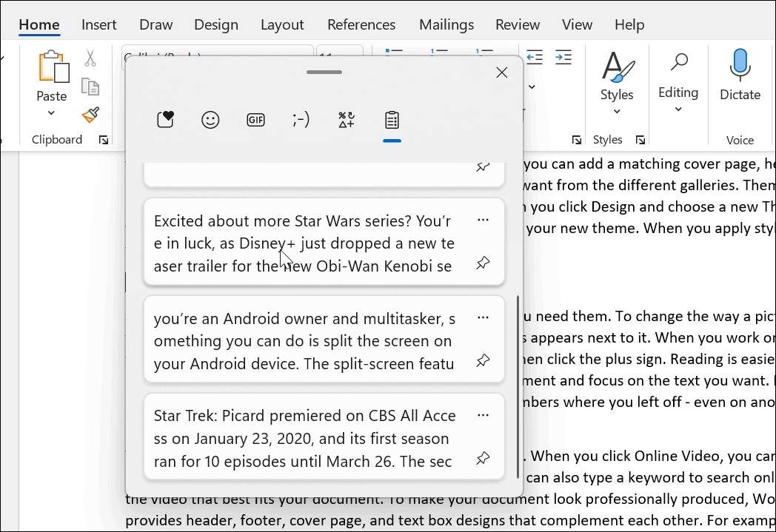Image resolution: width=776 pixels, height=532 pixels.
Task: Click the Copy icon in Clipboard group
Action: (x=90, y=87)
